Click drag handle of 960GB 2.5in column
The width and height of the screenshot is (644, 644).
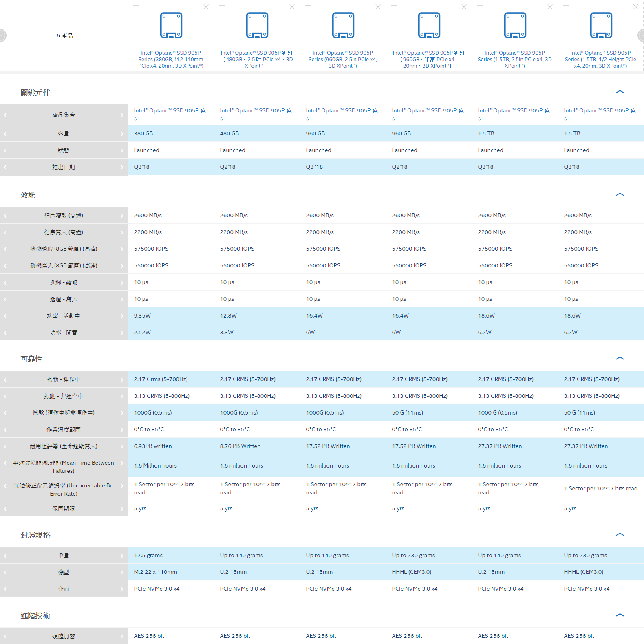coord(308,7)
